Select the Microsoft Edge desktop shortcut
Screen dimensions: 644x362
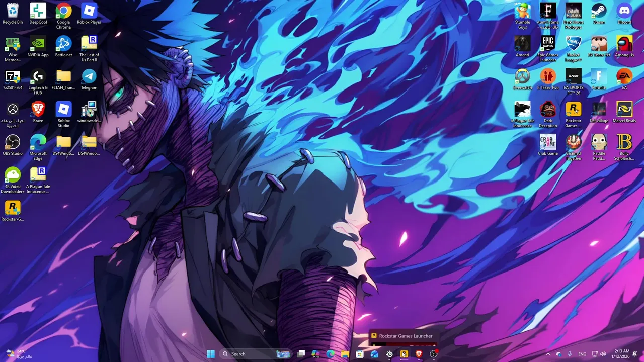click(x=38, y=147)
